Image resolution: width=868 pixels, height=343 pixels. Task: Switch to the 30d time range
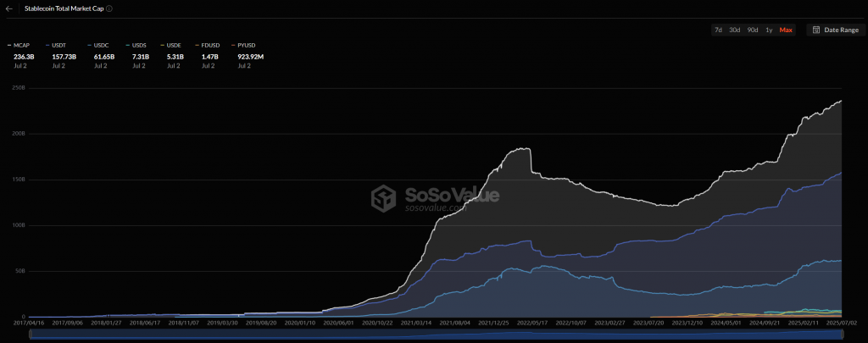tap(735, 30)
